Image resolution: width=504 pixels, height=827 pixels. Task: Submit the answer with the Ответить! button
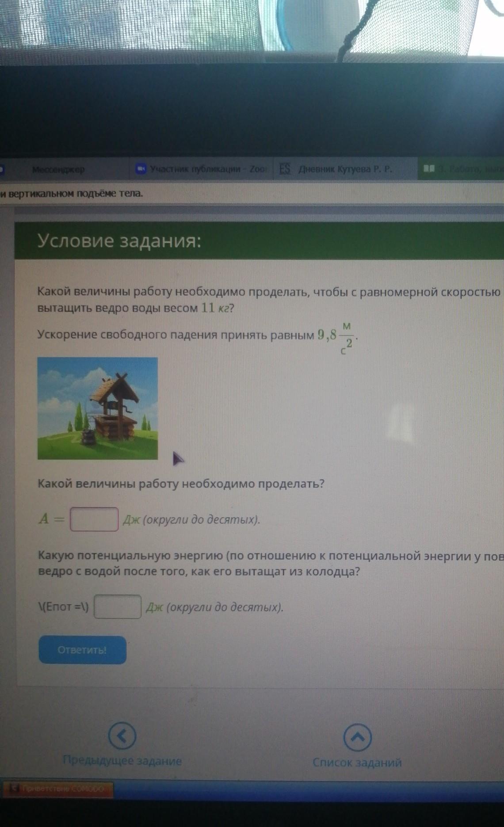pos(82,650)
